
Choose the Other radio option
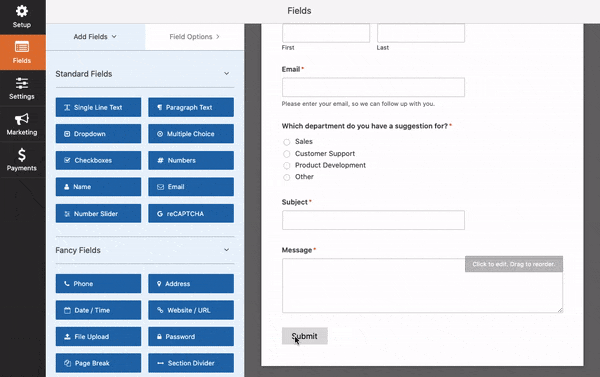(287, 177)
